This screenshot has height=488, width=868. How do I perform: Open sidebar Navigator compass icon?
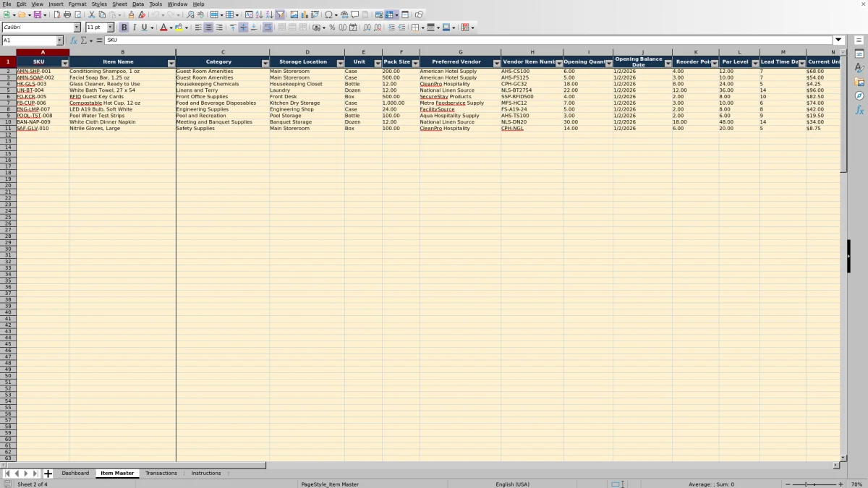(859, 95)
